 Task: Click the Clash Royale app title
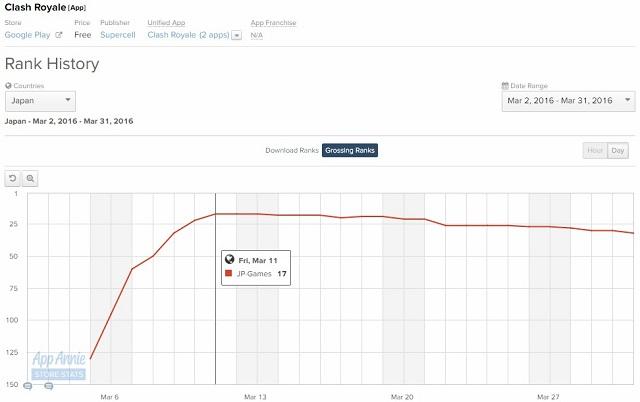click(x=35, y=7)
